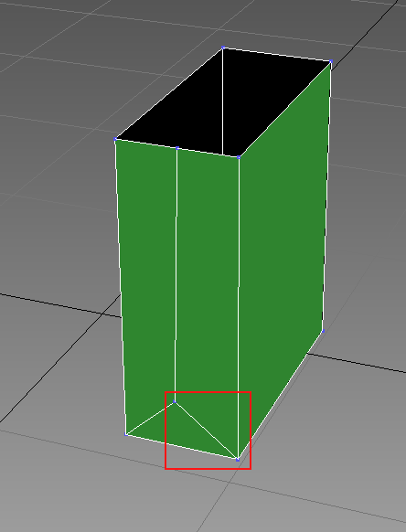
Task: Select the diagonal edge inside the red rectangle
Action: (x=206, y=431)
